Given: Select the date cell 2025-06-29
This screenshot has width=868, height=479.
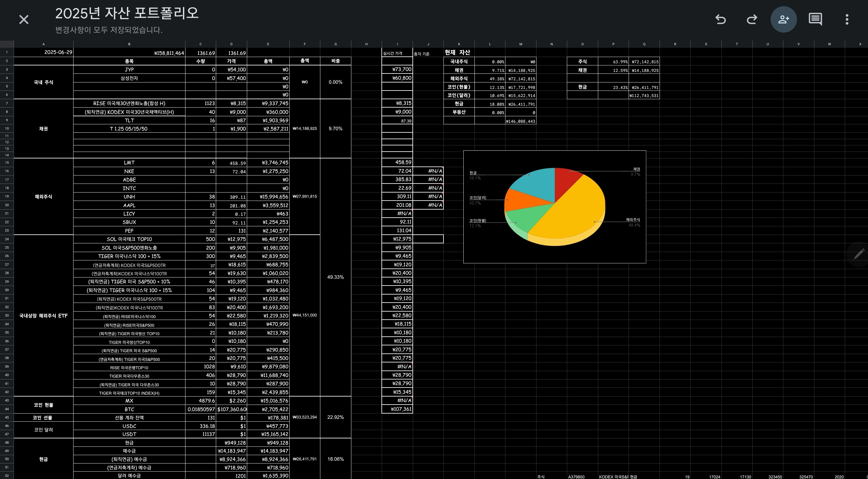Looking at the screenshot, I should (x=43, y=52).
